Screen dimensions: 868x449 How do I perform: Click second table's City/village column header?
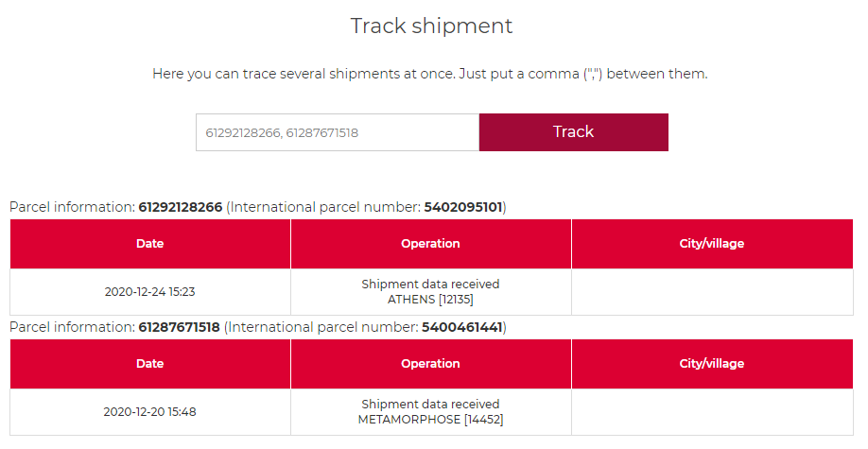click(x=712, y=364)
